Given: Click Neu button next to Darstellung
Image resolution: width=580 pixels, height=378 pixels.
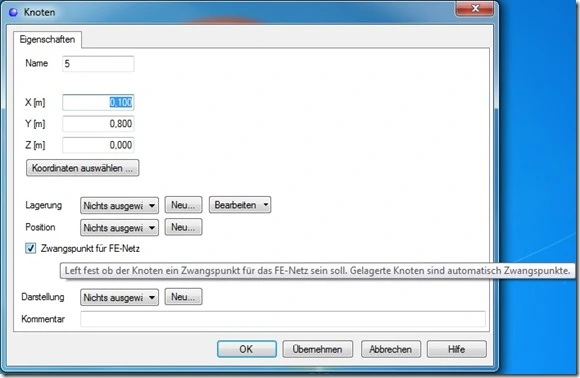Looking at the screenshot, I should tap(183, 297).
